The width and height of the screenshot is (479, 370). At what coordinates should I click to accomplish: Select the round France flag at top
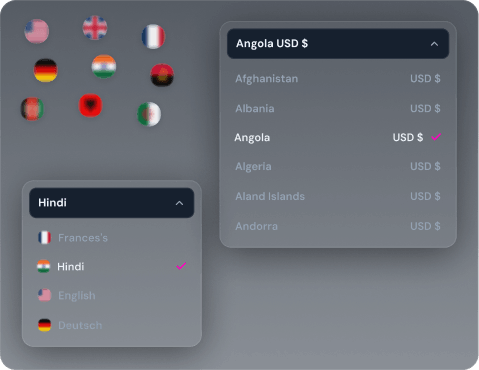tap(153, 36)
